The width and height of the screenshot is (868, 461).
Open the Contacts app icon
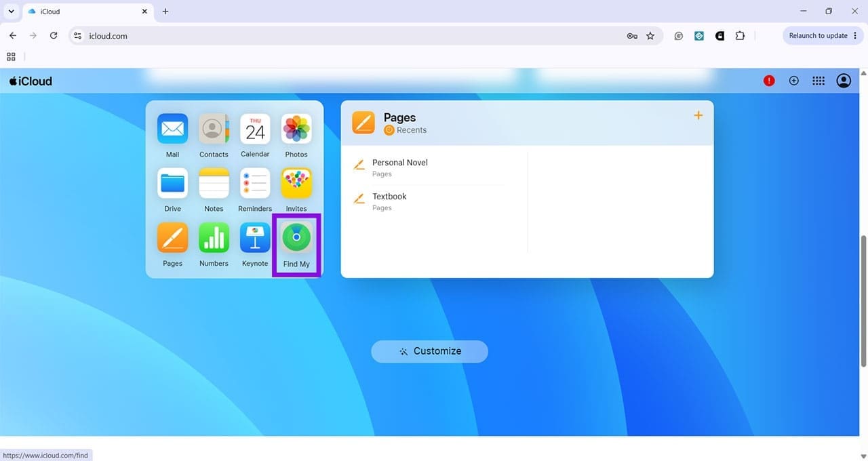pyautogui.click(x=214, y=129)
